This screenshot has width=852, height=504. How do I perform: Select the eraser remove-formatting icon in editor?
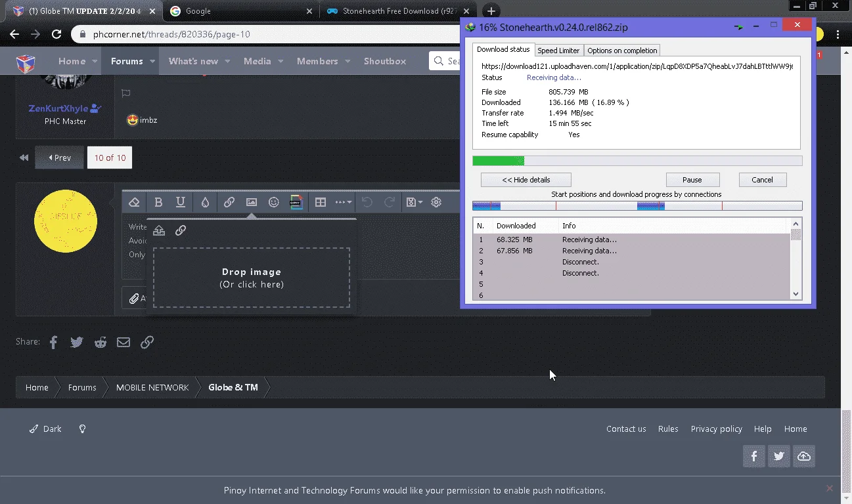click(x=134, y=202)
